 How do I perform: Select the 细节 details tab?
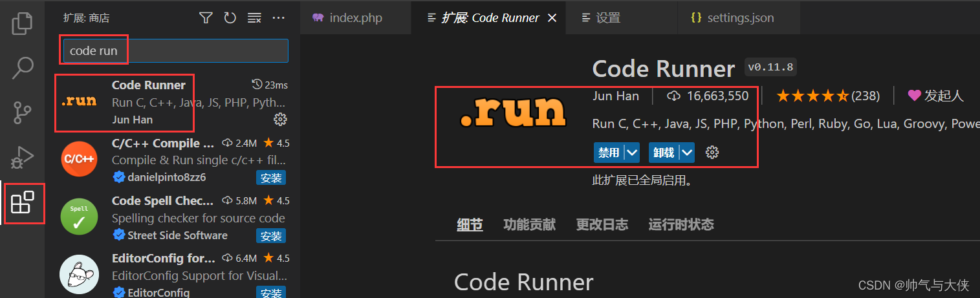pos(470,224)
